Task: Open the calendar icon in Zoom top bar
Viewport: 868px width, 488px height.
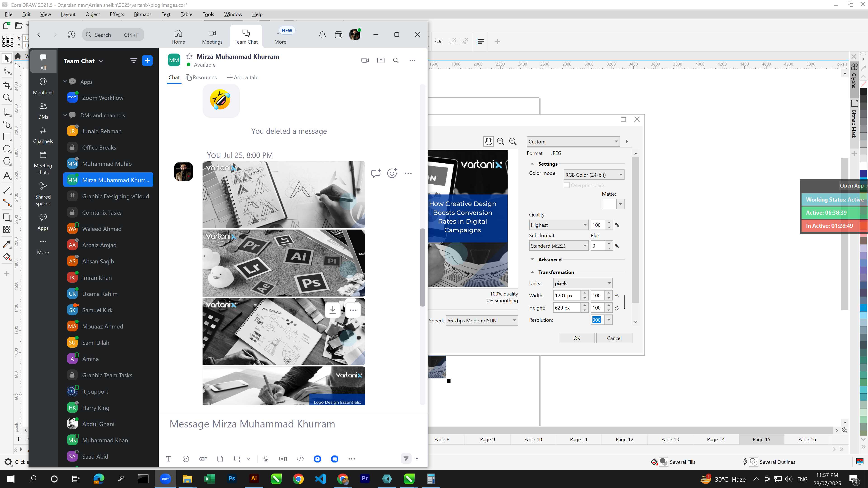Action: pyautogui.click(x=338, y=35)
